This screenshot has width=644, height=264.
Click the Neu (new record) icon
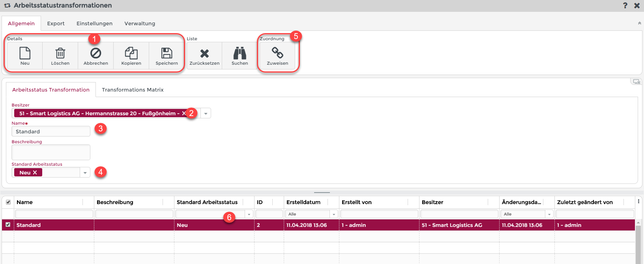pyautogui.click(x=25, y=53)
